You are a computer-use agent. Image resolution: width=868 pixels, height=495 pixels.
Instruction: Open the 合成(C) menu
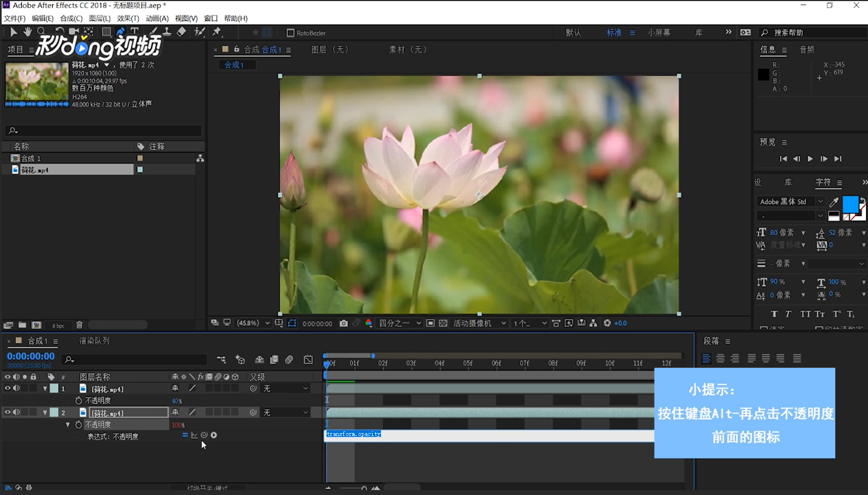[71, 18]
